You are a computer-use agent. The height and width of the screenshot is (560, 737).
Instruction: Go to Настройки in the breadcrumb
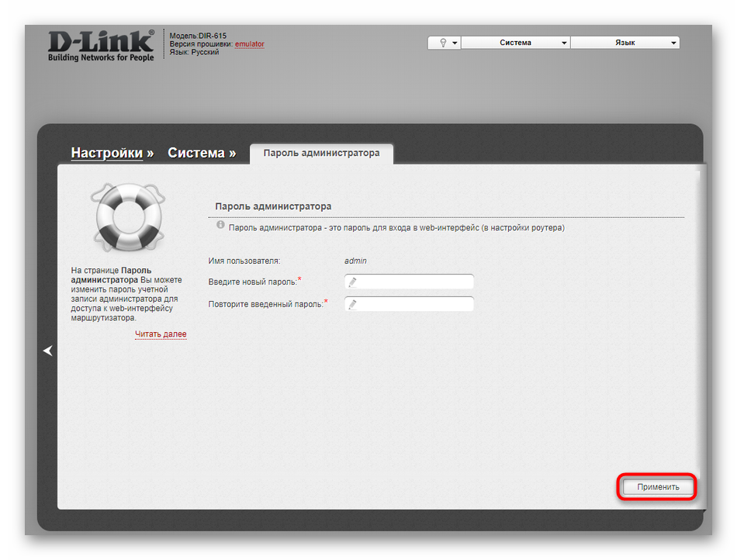[107, 153]
